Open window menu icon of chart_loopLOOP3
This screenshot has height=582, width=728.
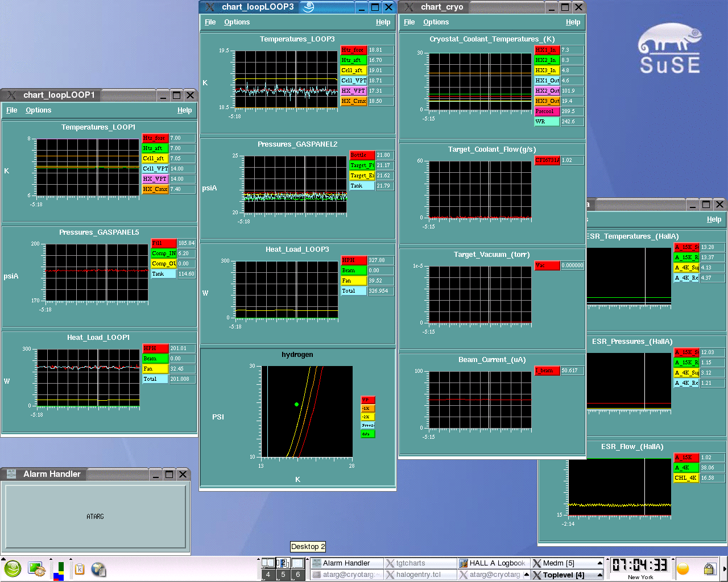(x=210, y=7)
